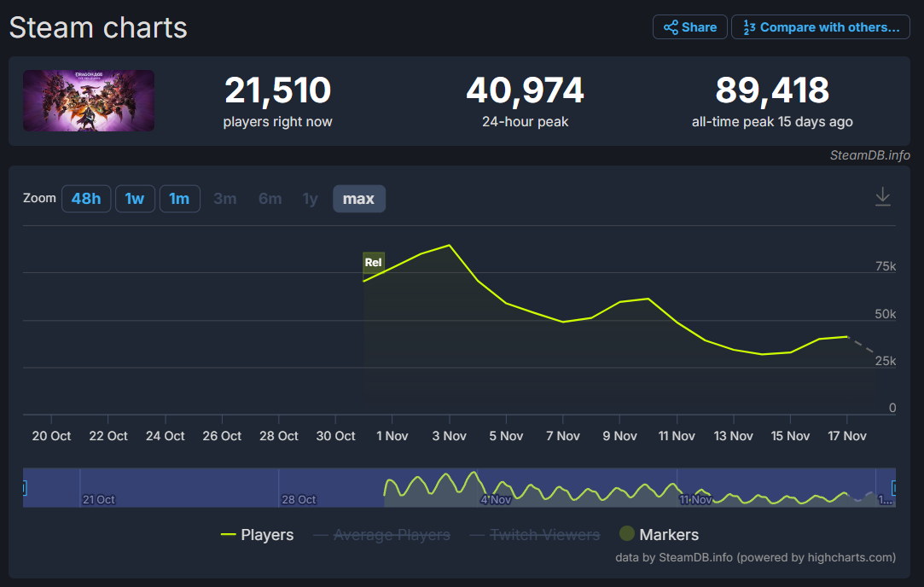Viewport: 924px width, 587px height.
Task: Click the 30 Oct axis label
Action: (x=336, y=436)
